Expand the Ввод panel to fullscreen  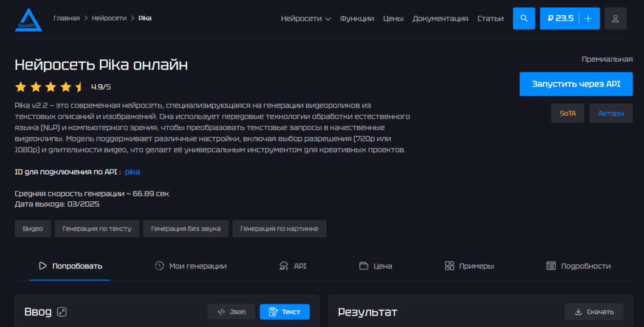pyautogui.click(x=61, y=312)
